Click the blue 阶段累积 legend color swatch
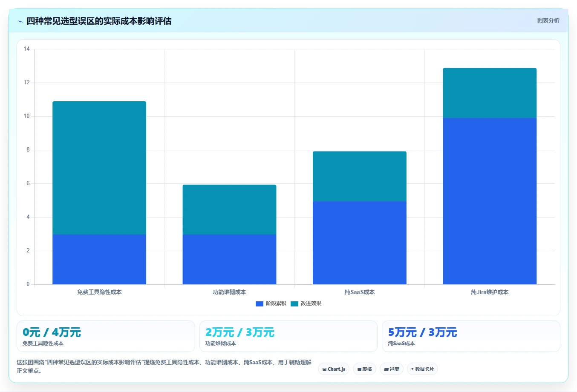 click(260, 304)
